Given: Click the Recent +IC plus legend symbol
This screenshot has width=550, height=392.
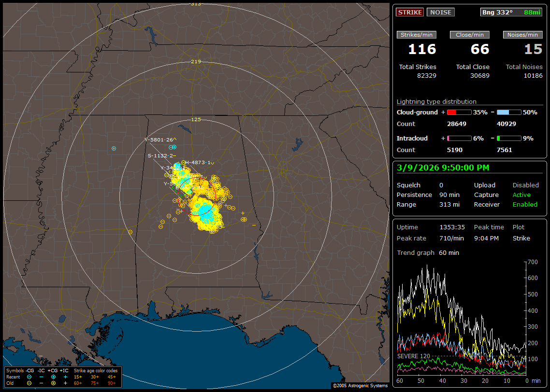Looking at the screenshot, I should pyautogui.click(x=65, y=377).
